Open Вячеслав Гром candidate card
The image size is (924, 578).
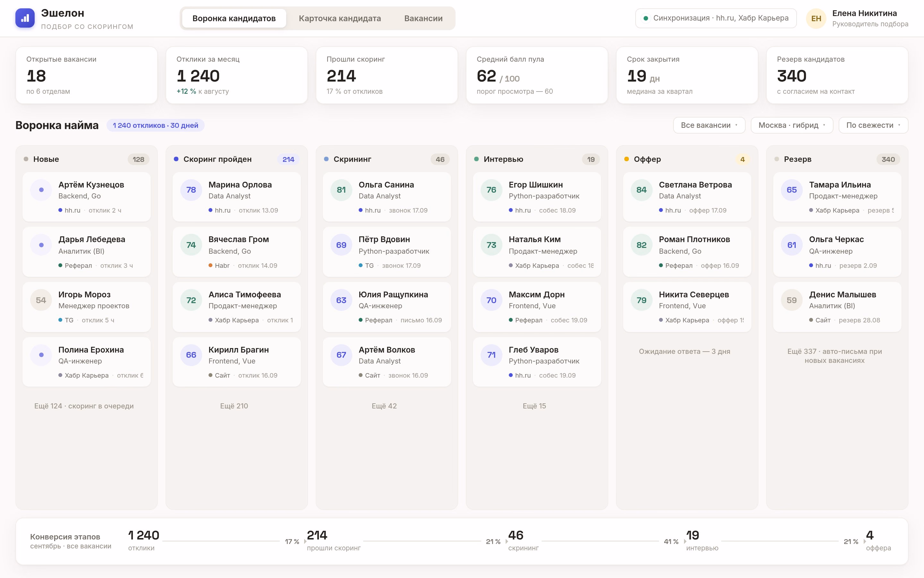236,251
